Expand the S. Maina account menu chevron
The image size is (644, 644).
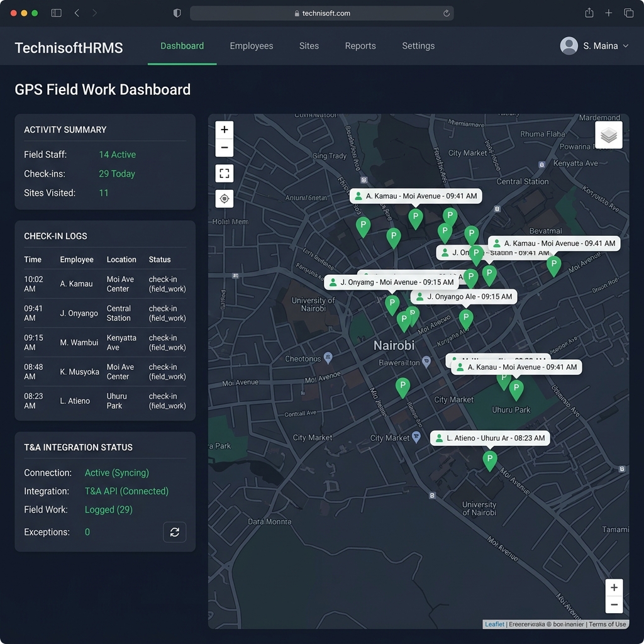[x=626, y=46]
